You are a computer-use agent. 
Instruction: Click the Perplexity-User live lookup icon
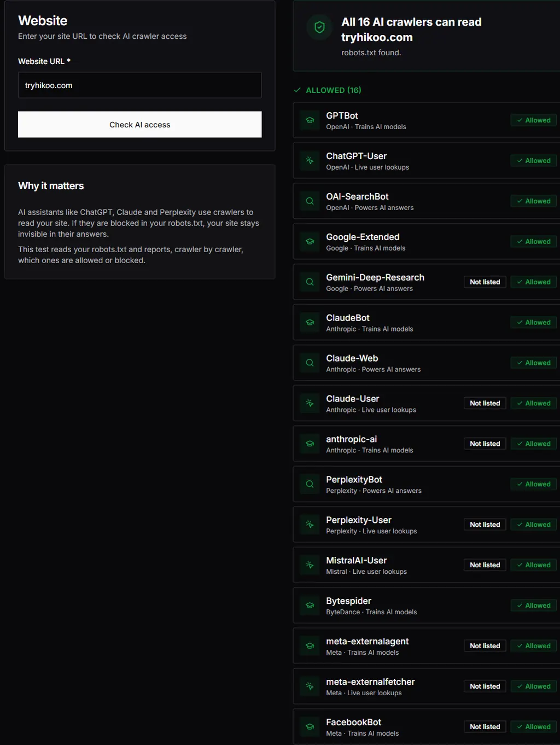coord(310,525)
